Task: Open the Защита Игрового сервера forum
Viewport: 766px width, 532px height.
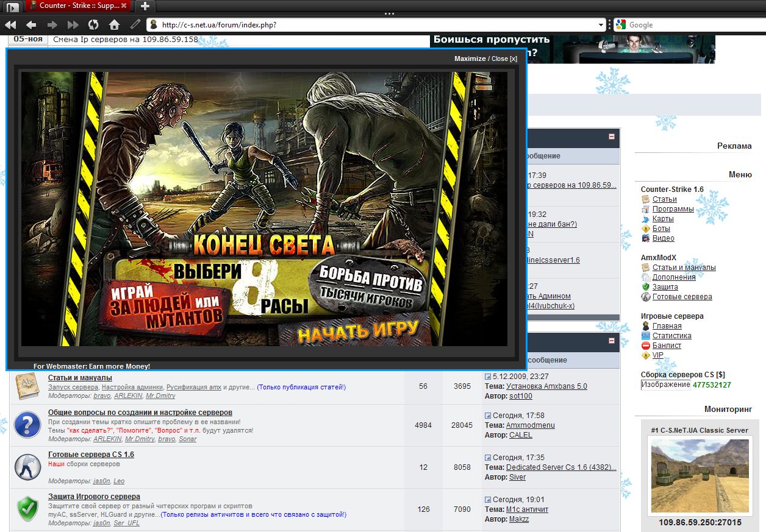Action: tap(94, 497)
